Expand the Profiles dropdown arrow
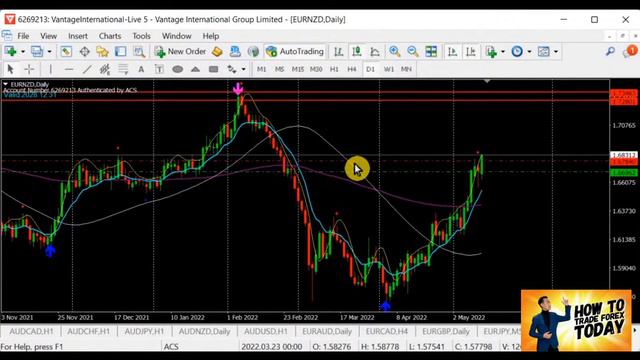Image resolution: width=640 pixels, height=360 pixels. [x=49, y=52]
